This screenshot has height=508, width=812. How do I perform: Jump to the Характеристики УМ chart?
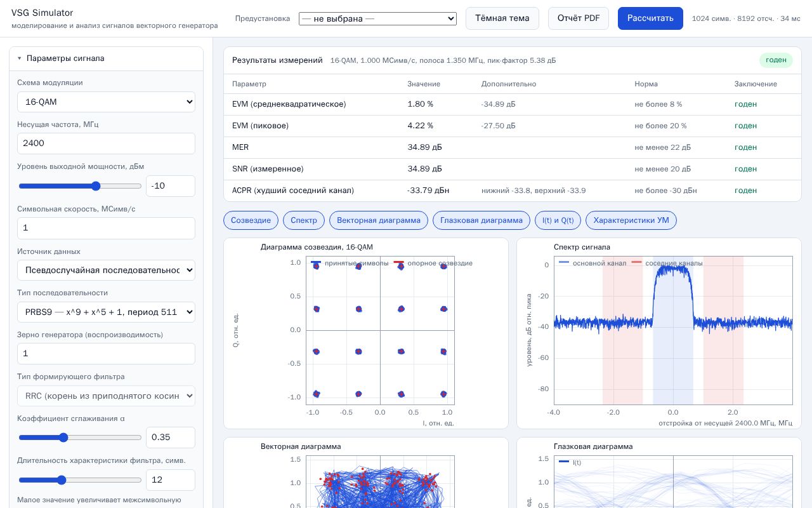(x=631, y=220)
